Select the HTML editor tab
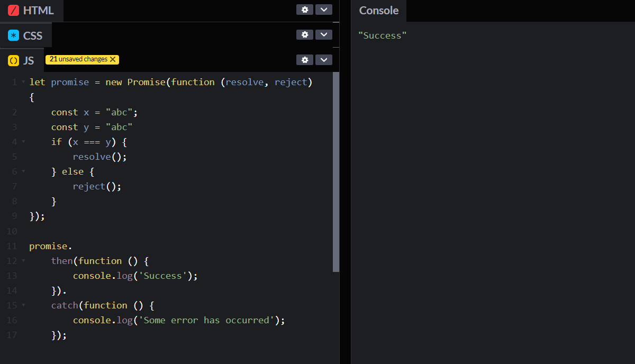This screenshot has height=364, width=635. [31, 11]
